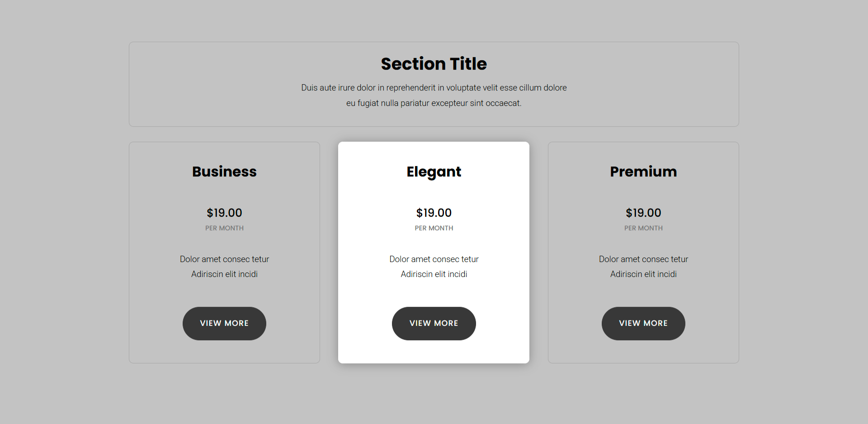Click PER MONTH label in Business card

point(224,228)
